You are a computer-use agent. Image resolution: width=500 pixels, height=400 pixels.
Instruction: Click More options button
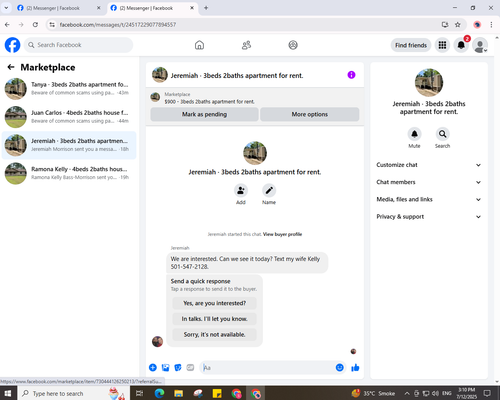pos(310,114)
